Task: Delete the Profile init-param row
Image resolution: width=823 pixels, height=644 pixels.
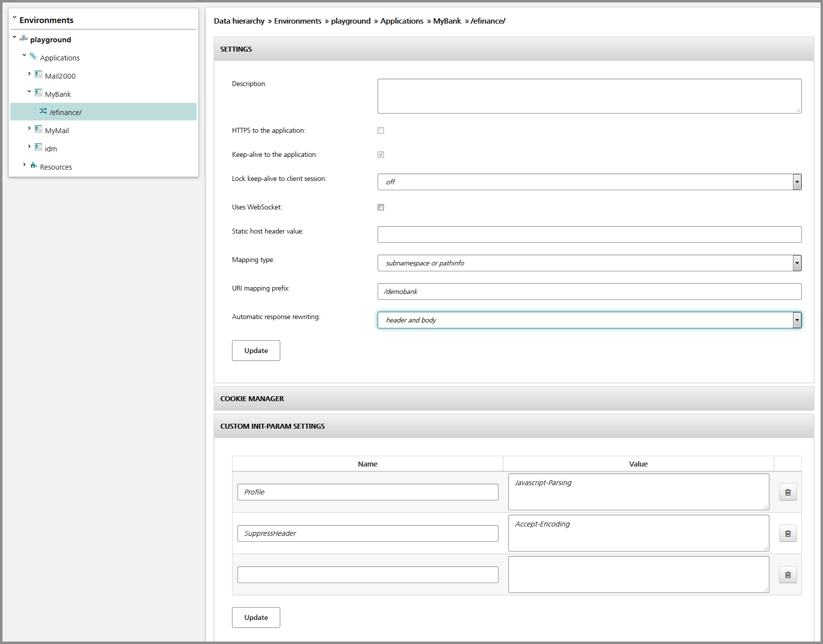Action: [788, 492]
